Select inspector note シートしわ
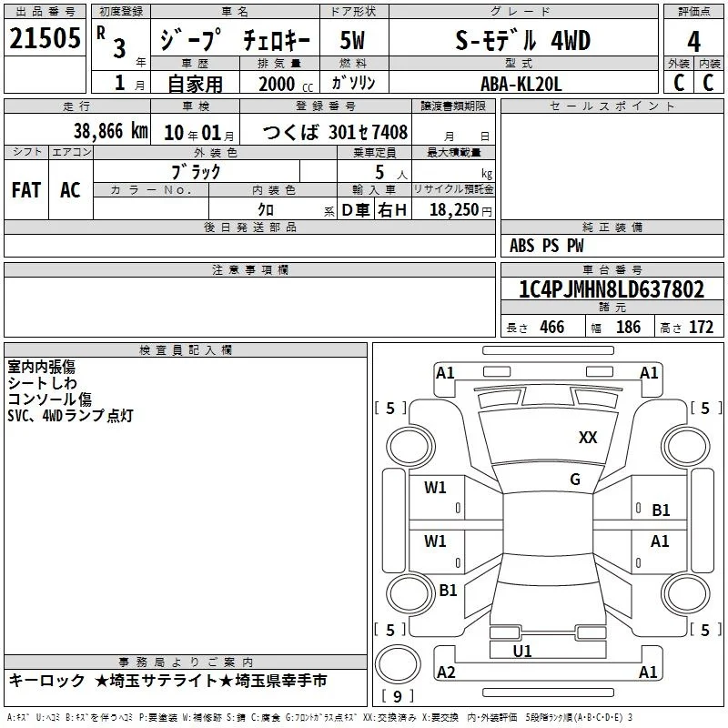The height and width of the screenshot is (728, 728). 42,383
